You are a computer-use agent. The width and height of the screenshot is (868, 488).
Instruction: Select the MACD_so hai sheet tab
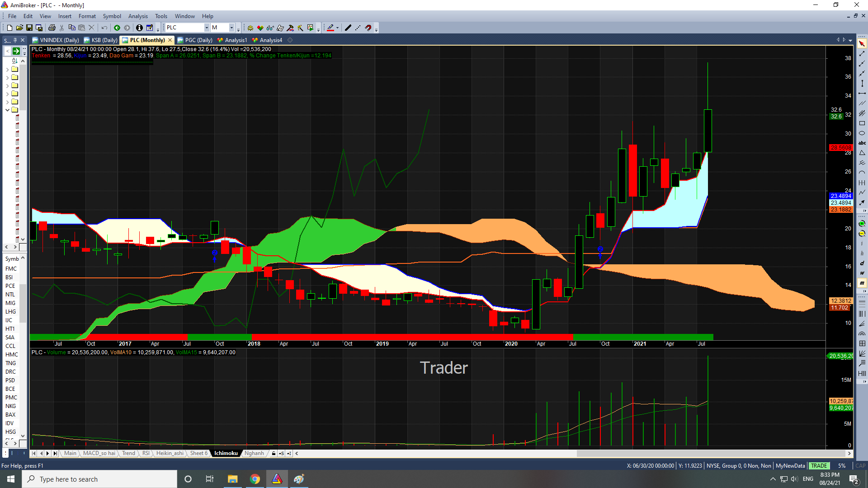[99, 453]
